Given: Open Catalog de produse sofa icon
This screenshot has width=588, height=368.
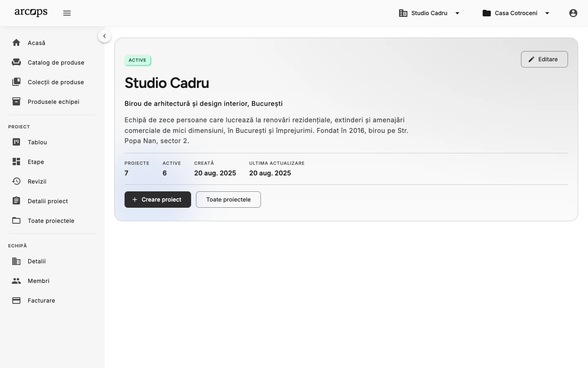Looking at the screenshot, I should pyautogui.click(x=16, y=62).
